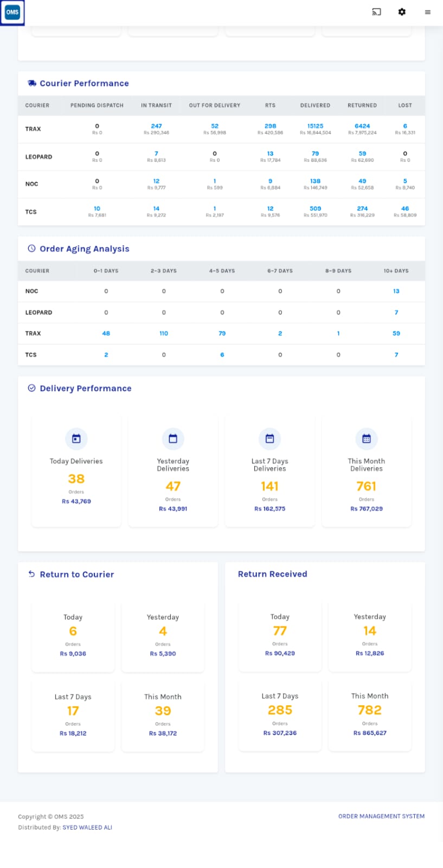
Task: Click the Courier Performance truck icon
Action: 32,84
